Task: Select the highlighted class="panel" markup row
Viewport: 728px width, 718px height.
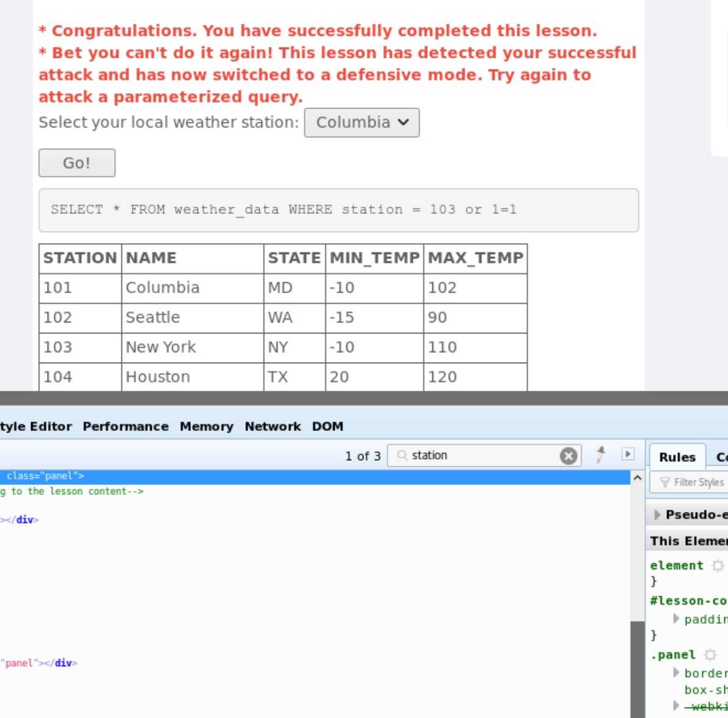Action: click(x=315, y=476)
